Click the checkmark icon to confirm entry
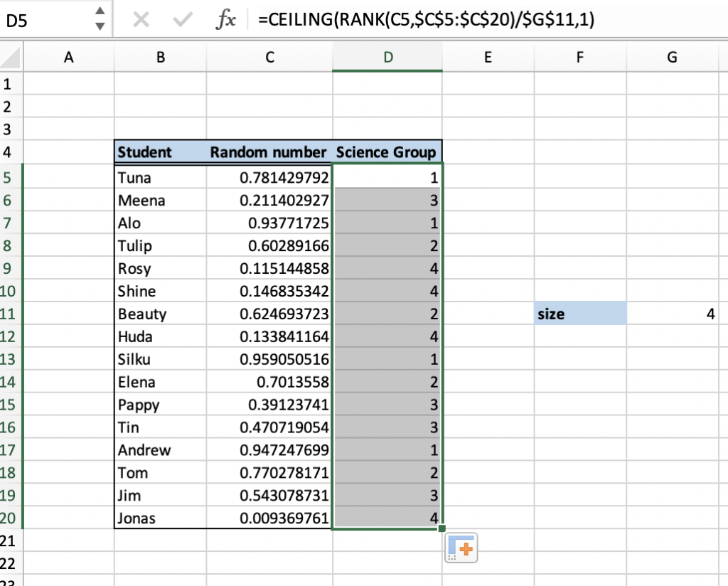The width and height of the screenshot is (728, 586). click(x=183, y=21)
